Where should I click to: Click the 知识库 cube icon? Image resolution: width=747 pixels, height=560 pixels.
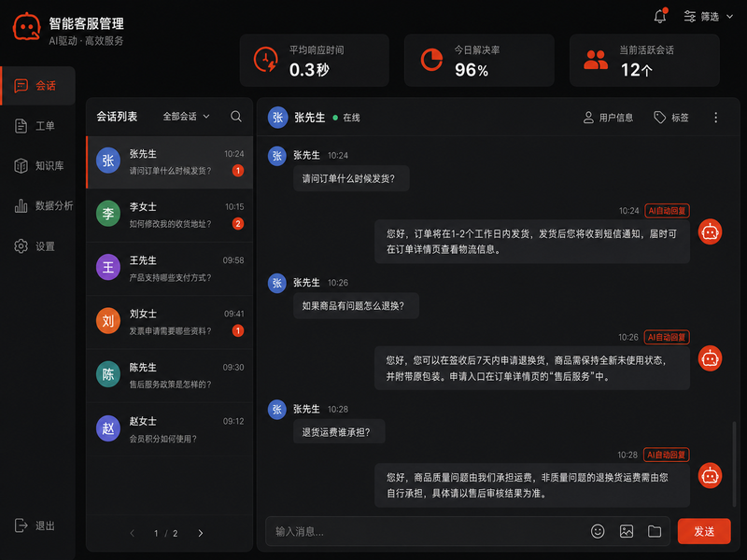click(x=21, y=166)
